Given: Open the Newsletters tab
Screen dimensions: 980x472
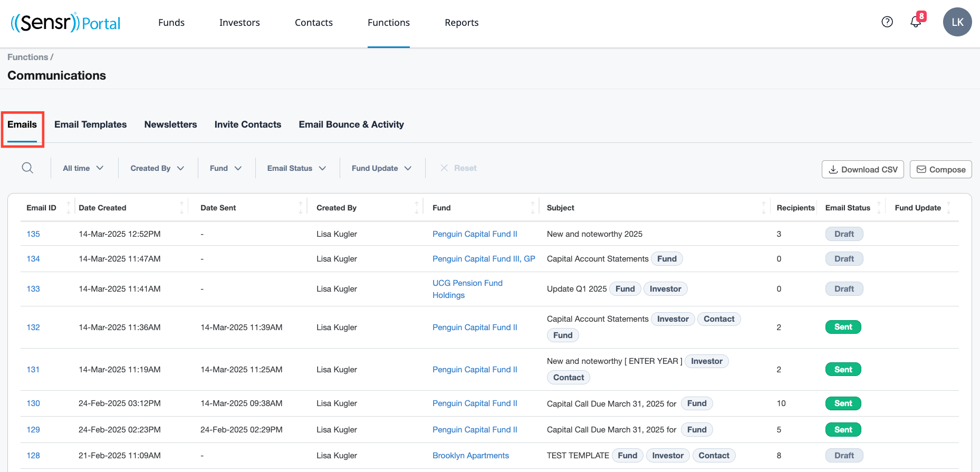Looking at the screenshot, I should [x=170, y=124].
